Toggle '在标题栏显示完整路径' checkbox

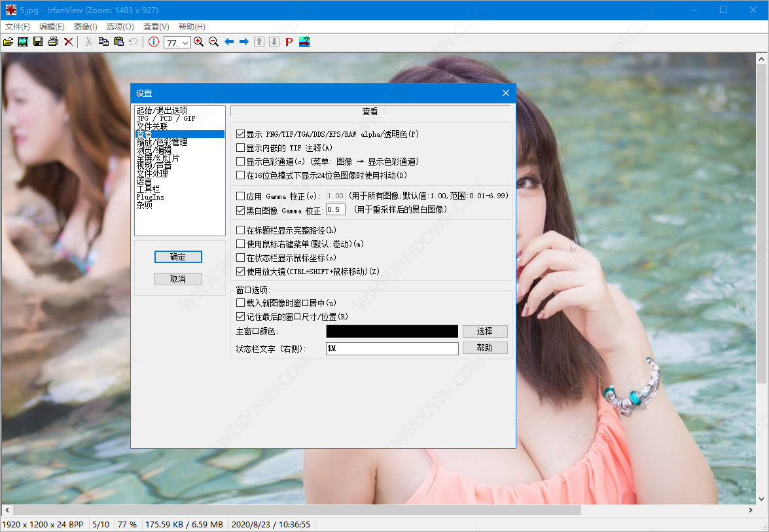click(241, 230)
